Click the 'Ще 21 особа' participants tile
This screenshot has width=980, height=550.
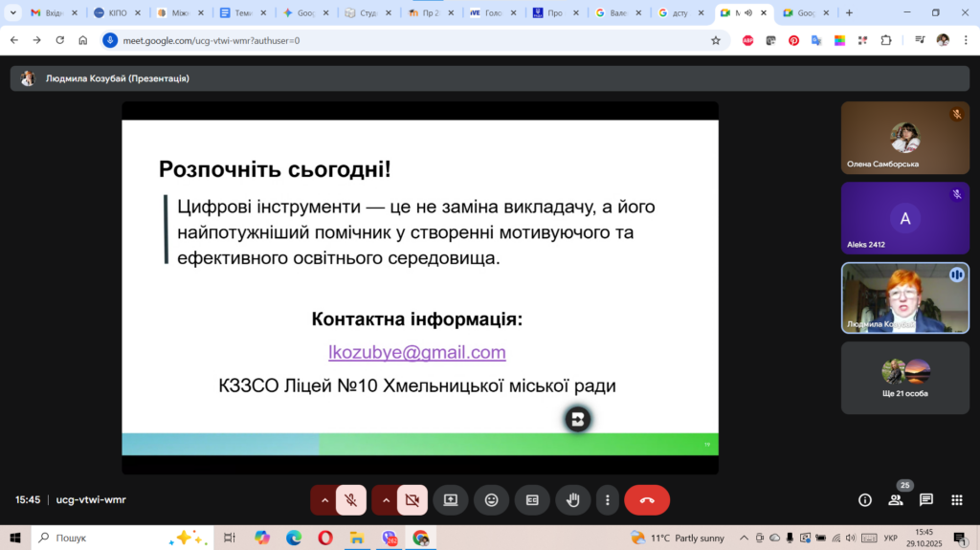coord(905,378)
